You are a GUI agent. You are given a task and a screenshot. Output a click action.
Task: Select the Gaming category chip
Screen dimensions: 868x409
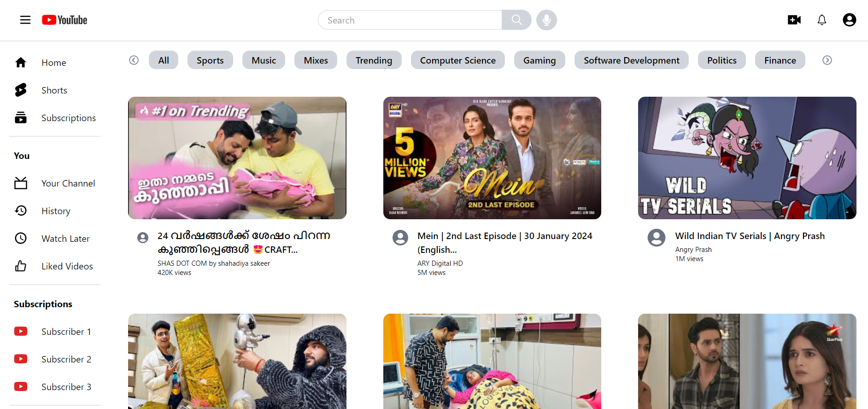pyautogui.click(x=540, y=60)
